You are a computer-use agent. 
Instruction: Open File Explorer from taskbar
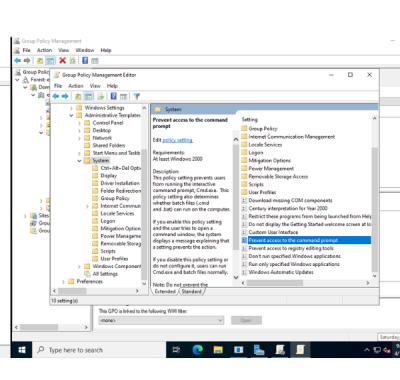[218, 350]
